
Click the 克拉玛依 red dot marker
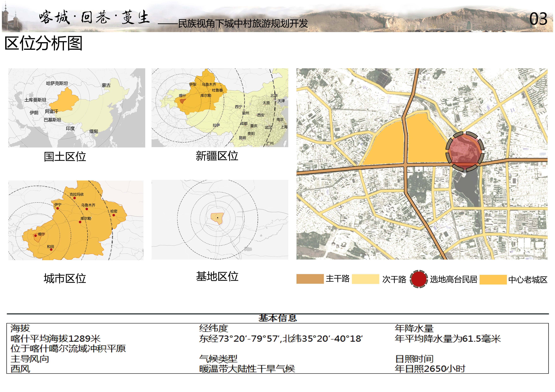75,198
